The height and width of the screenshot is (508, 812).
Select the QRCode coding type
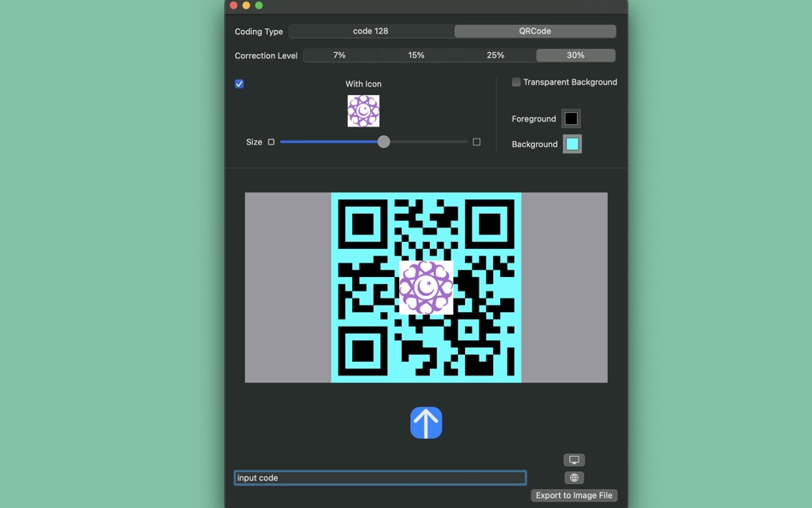click(535, 31)
